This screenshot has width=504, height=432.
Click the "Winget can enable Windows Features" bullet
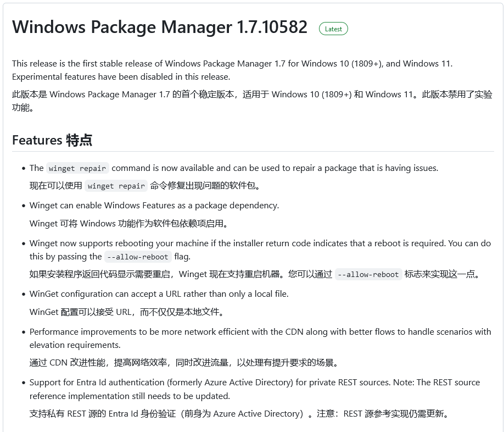(154, 206)
